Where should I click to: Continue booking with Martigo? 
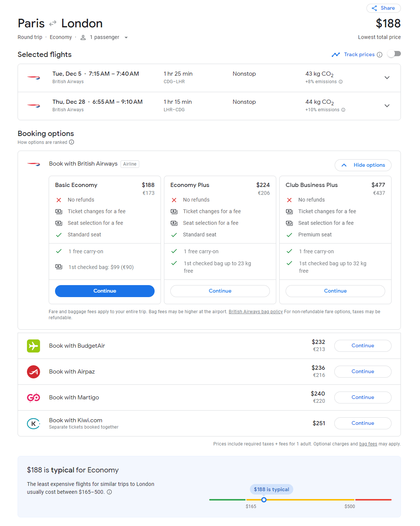pos(363,397)
